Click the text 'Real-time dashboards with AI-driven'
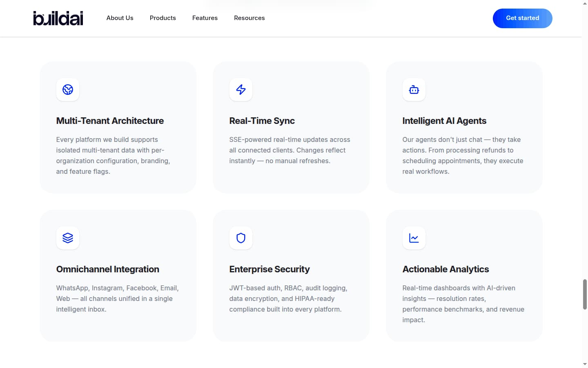588x368 pixels. 459,288
